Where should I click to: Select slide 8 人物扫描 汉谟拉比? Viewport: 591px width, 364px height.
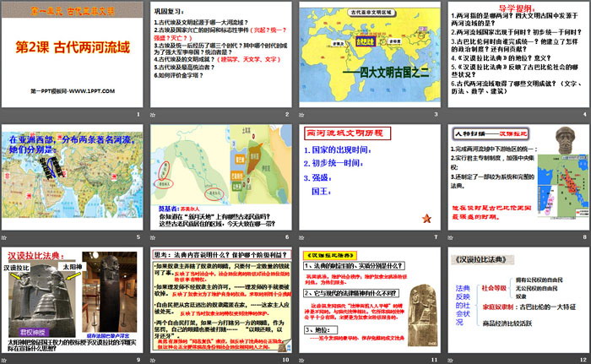tap(518, 177)
